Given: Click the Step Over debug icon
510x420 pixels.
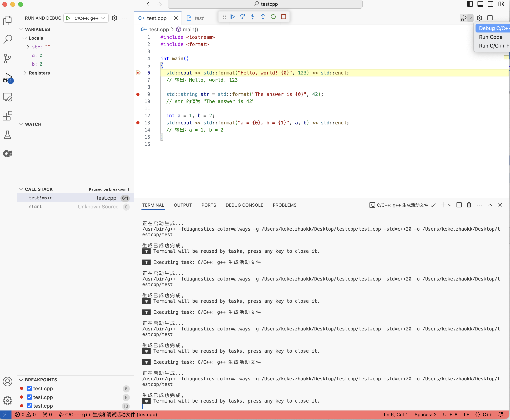Looking at the screenshot, I should 242,17.
